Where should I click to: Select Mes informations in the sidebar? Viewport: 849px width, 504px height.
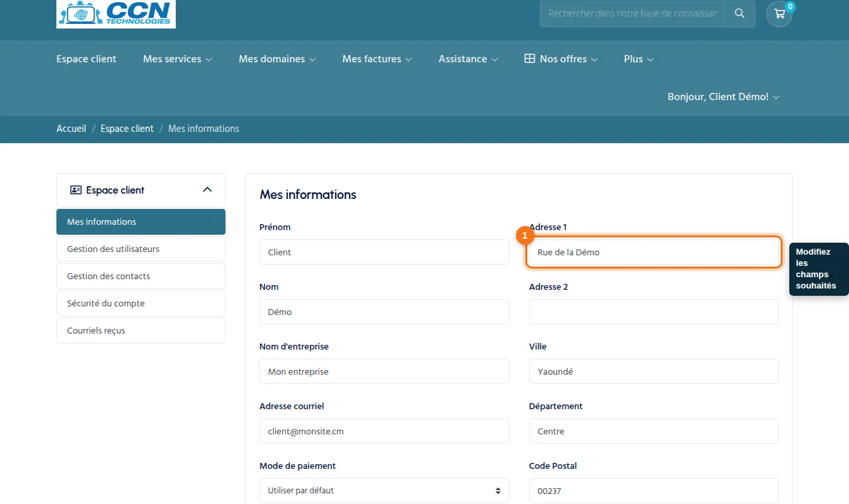coord(141,222)
